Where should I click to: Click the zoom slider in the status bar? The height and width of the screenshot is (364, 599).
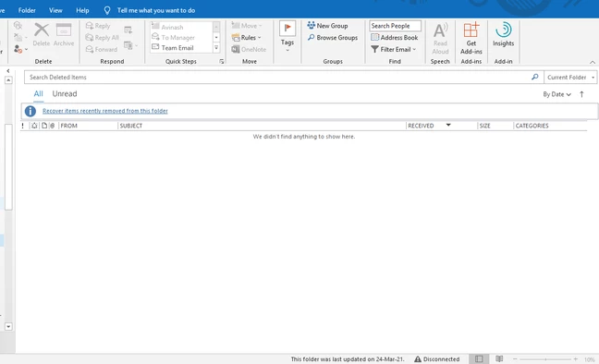(x=545, y=359)
